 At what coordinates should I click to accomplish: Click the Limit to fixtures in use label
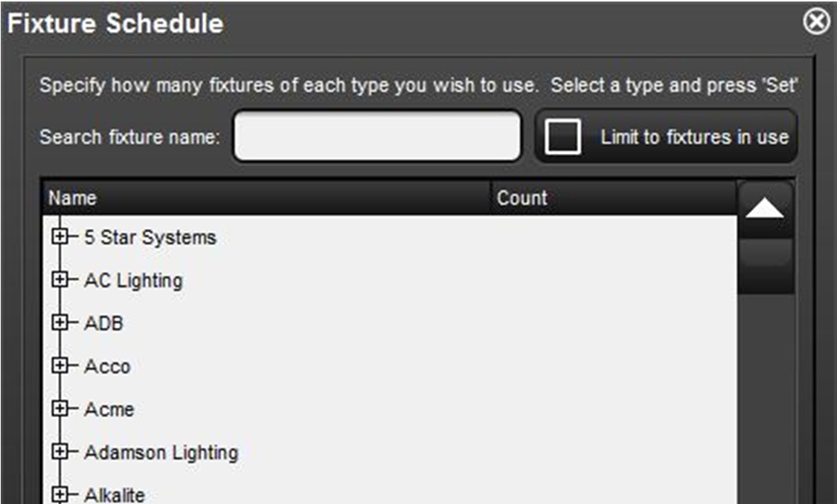click(693, 137)
